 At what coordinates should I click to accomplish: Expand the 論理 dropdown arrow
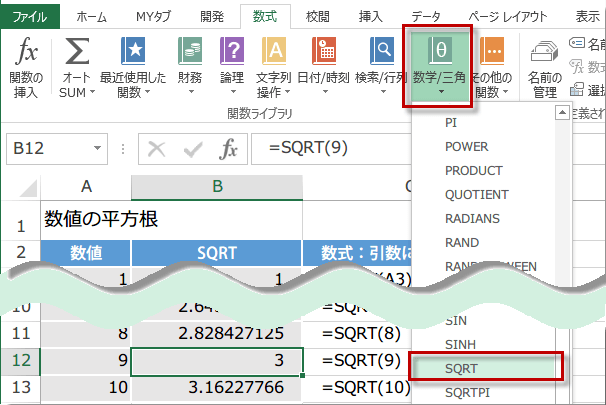pyautogui.click(x=233, y=92)
